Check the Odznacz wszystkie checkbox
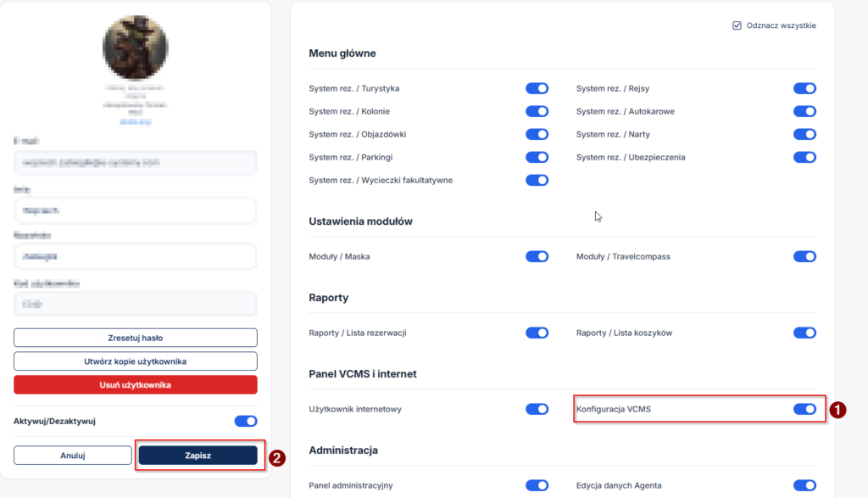Viewport: 868px width, 498px height. [x=737, y=25]
